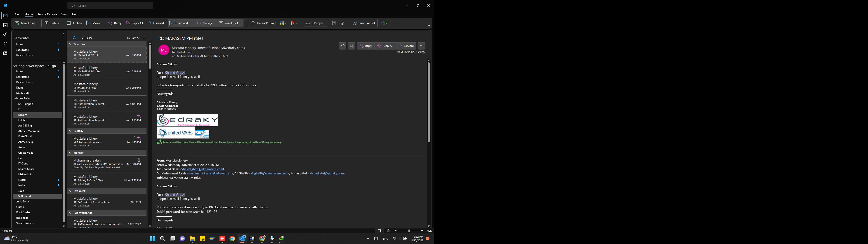This screenshot has height=244, width=868.
Task: Open the People contacts view
Action: 5,35
